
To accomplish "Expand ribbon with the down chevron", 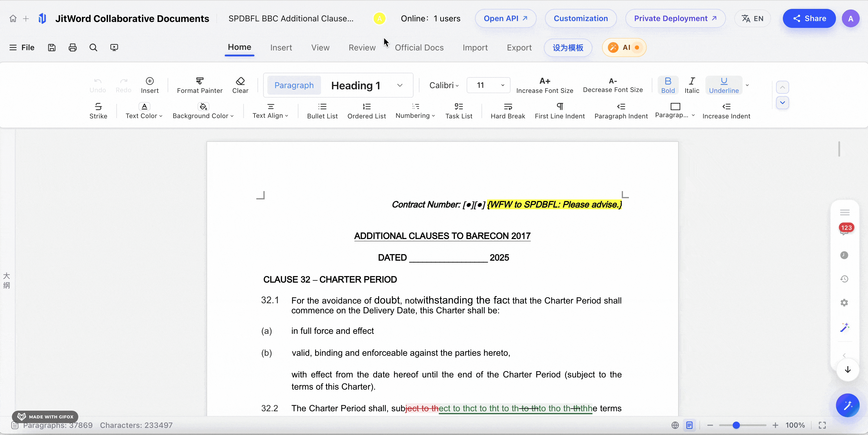I will pos(782,102).
